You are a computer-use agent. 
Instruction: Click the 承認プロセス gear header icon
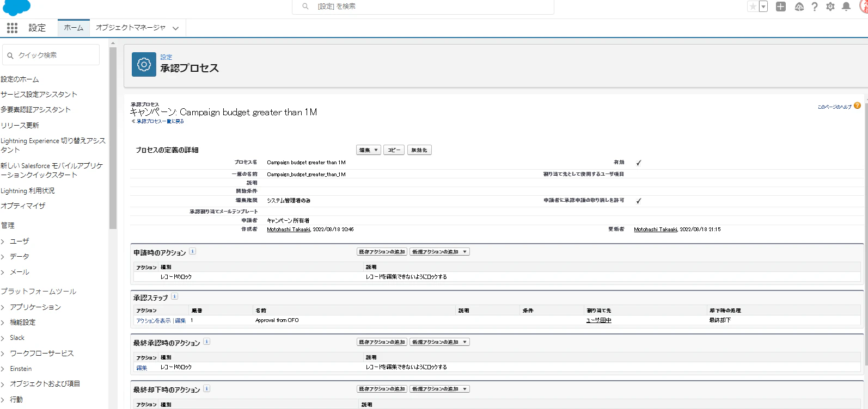coord(144,65)
